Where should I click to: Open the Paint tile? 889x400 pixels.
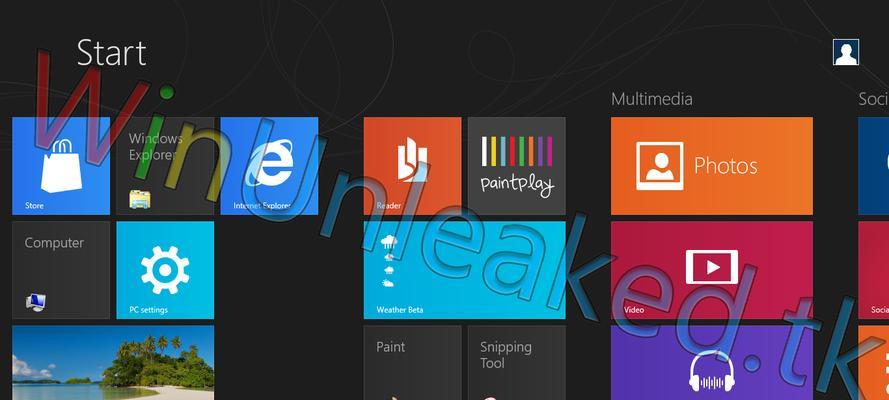pyautogui.click(x=412, y=363)
